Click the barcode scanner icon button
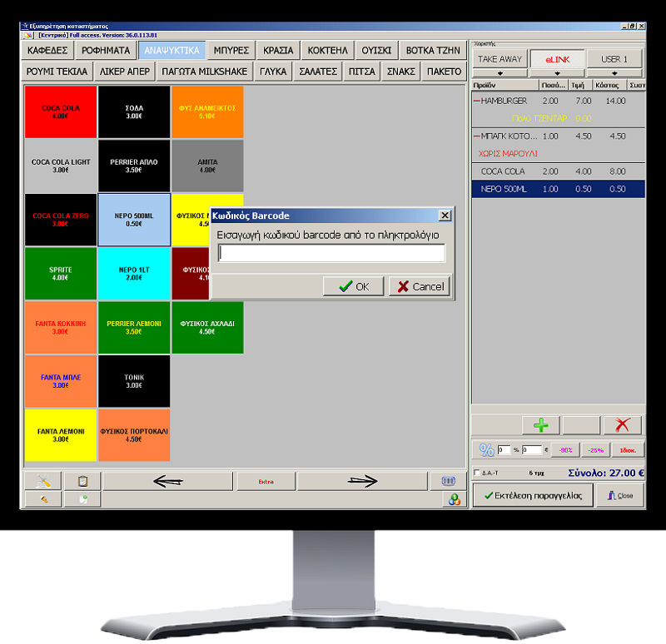This screenshot has width=666, height=644. pyautogui.click(x=447, y=481)
